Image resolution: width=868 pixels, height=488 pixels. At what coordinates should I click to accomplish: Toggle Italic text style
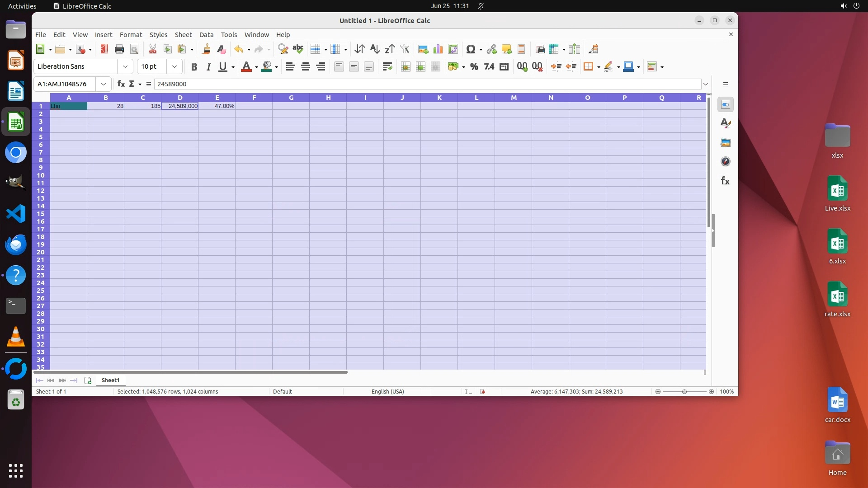click(208, 67)
